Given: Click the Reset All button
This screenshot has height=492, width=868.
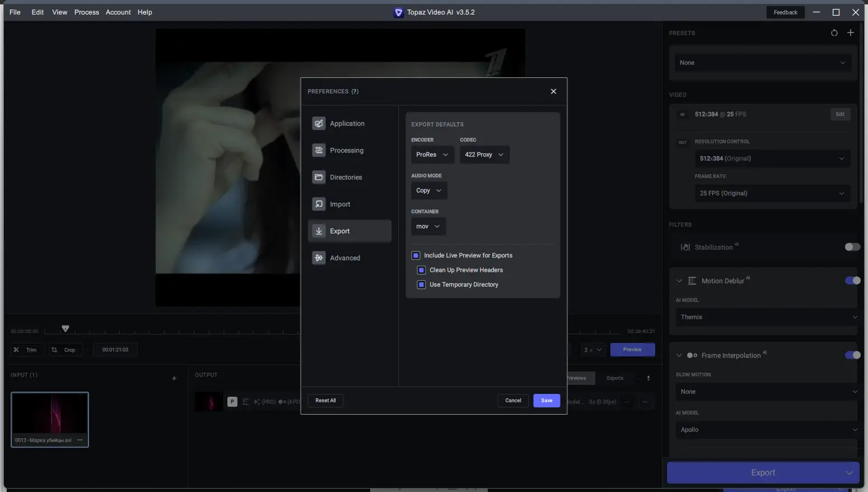Looking at the screenshot, I should tap(325, 400).
